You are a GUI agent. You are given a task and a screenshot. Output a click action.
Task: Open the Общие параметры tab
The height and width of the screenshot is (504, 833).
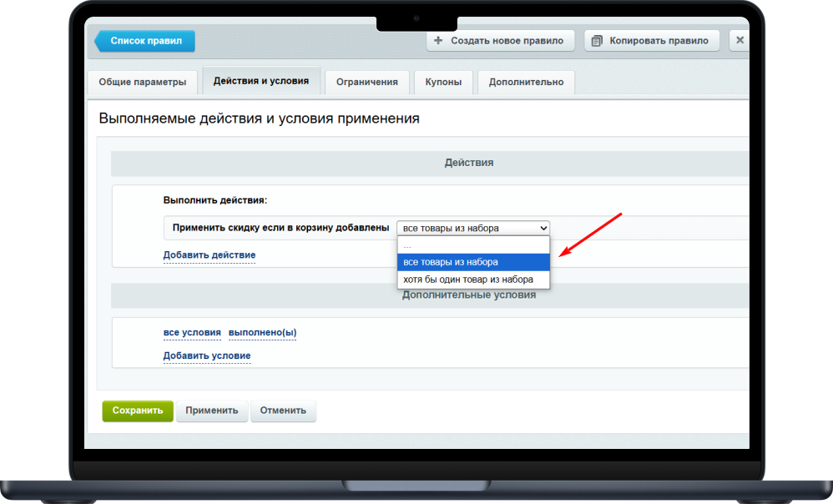coord(143,83)
